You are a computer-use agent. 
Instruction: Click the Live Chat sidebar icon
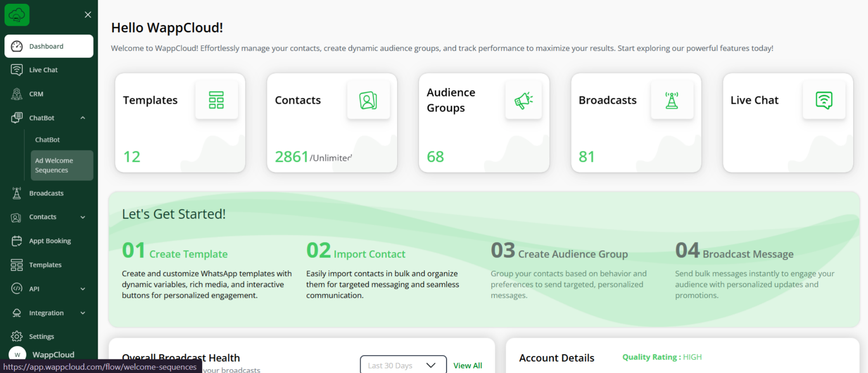tap(17, 70)
